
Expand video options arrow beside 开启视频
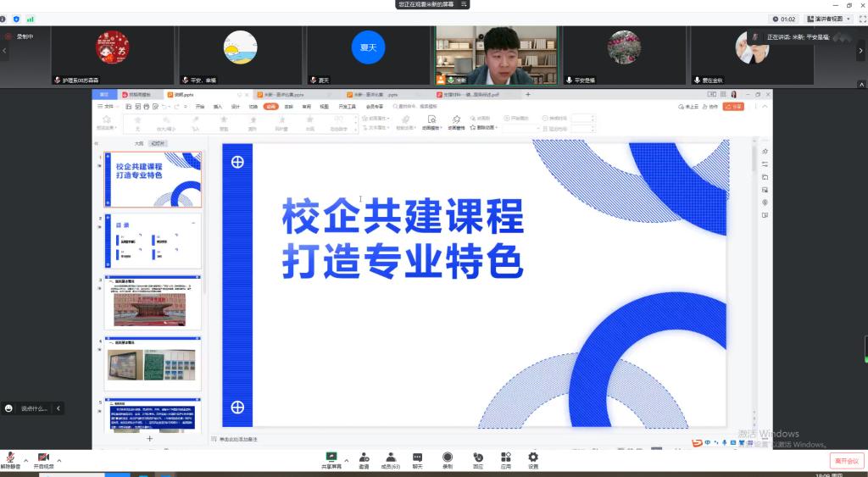(x=58, y=460)
